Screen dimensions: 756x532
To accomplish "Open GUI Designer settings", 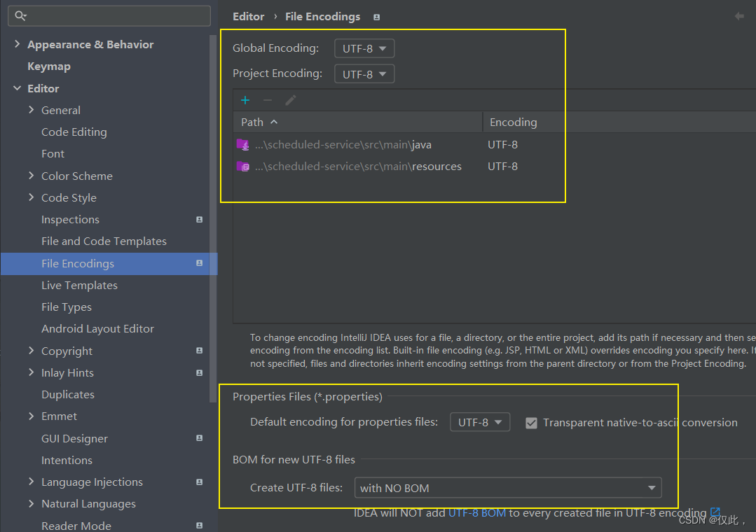I will pos(74,438).
